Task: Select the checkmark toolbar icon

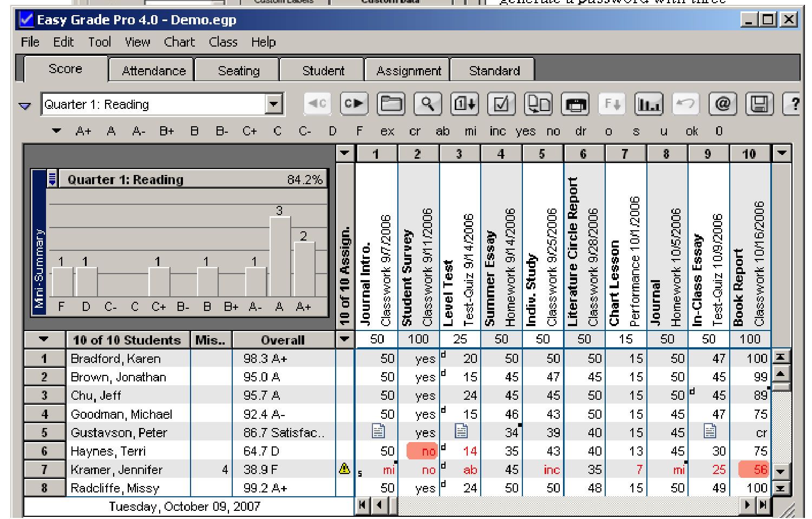Action: [x=501, y=105]
